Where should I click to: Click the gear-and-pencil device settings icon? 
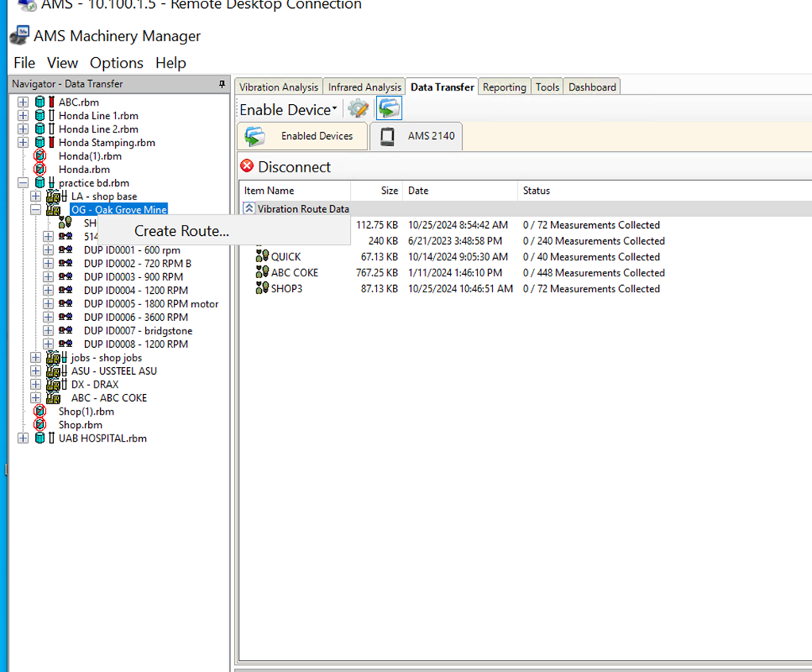point(359,109)
